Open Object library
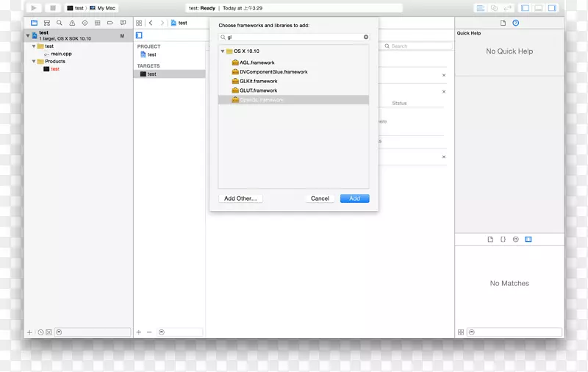This screenshot has height=372, width=588. [516, 239]
